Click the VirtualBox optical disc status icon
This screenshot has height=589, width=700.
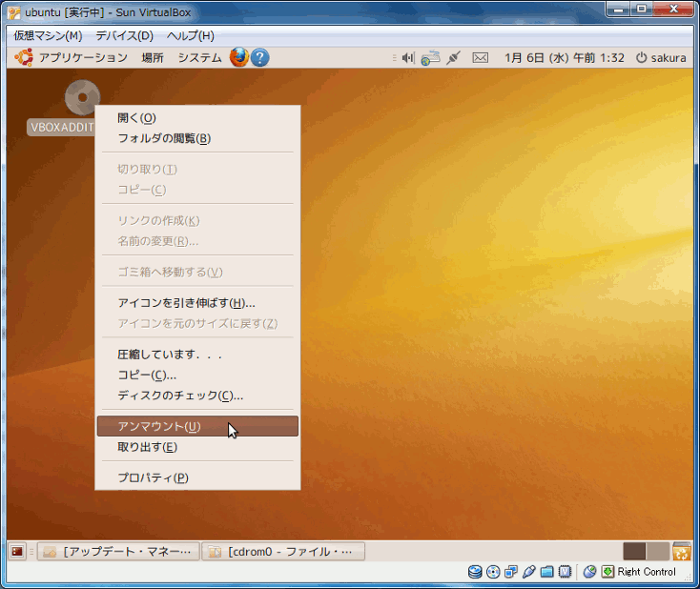492,572
